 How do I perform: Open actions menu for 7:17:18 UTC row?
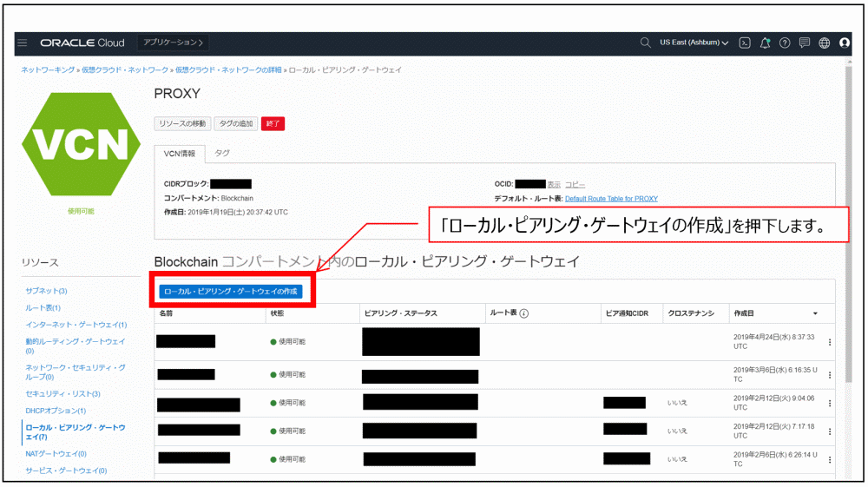click(x=829, y=431)
